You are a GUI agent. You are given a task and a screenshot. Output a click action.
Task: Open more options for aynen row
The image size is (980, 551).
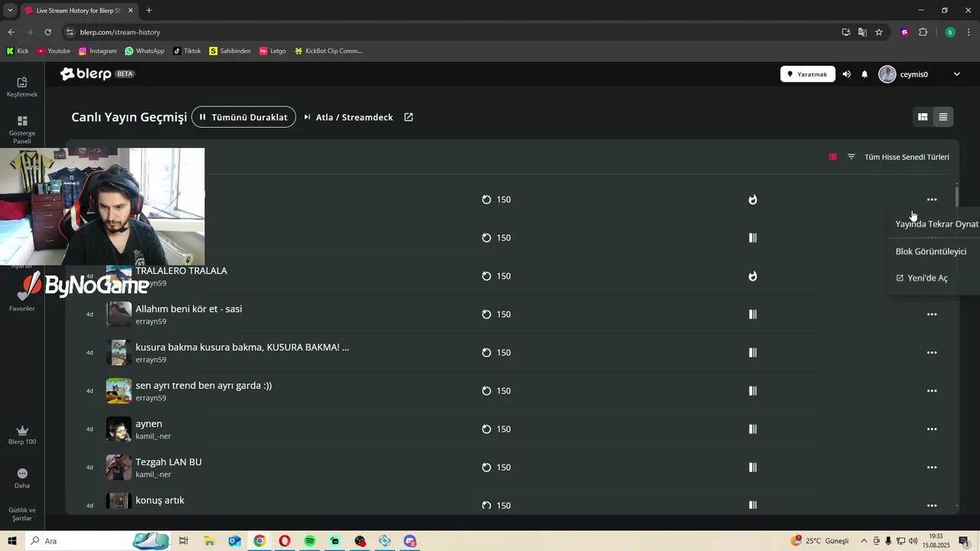coord(932,429)
